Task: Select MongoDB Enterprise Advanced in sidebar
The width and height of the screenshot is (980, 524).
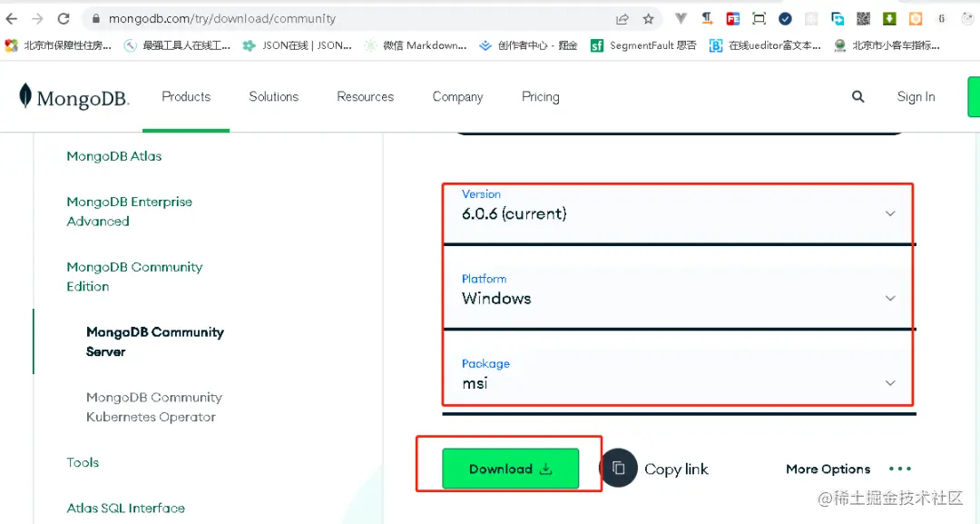Action: point(130,212)
